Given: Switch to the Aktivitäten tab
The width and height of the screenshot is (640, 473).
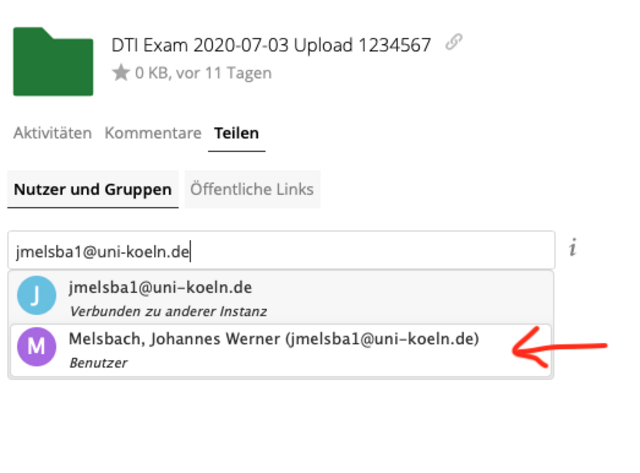Looking at the screenshot, I should coord(52,133).
